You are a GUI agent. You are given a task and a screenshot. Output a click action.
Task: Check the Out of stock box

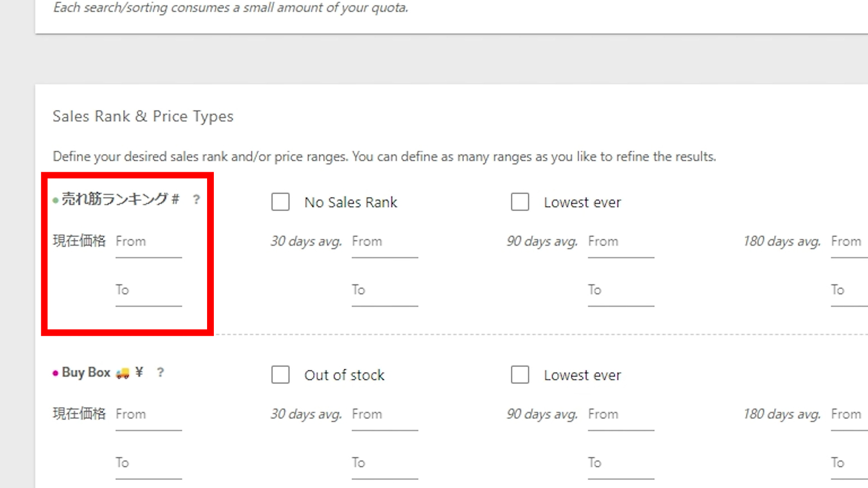pyautogui.click(x=280, y=375)
